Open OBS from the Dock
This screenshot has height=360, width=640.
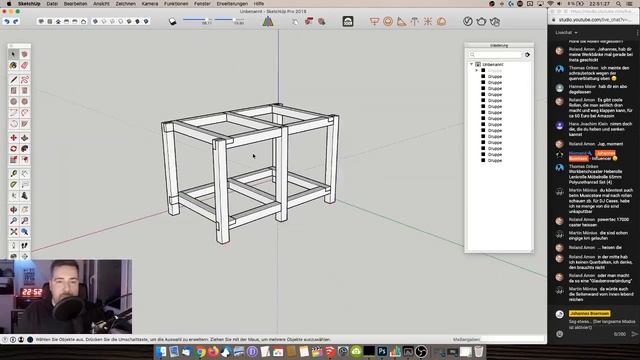[x=421, y=351]
